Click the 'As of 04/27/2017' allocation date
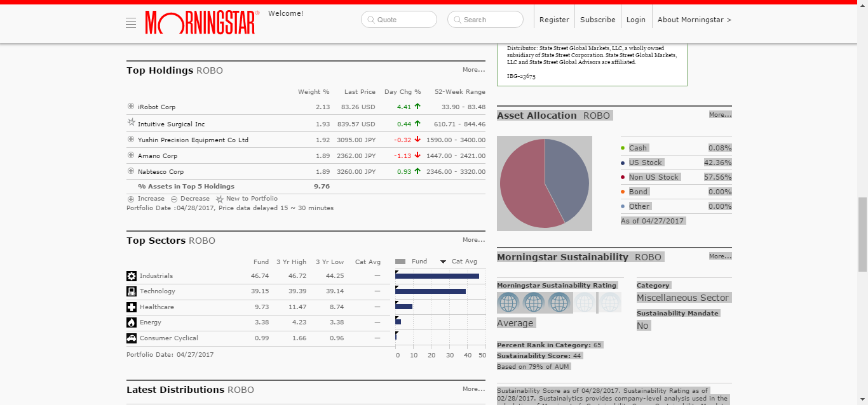This screenshot has height=405, width=868. click(x=653, y=220)
